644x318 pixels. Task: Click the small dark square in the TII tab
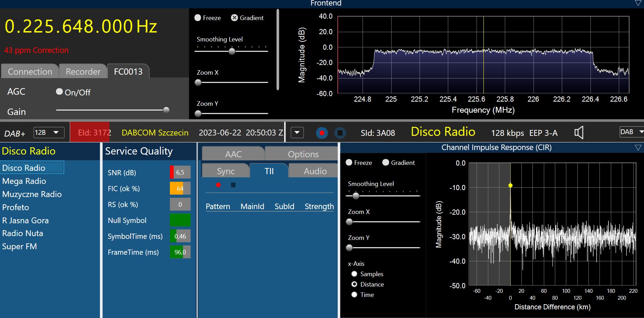233,185
